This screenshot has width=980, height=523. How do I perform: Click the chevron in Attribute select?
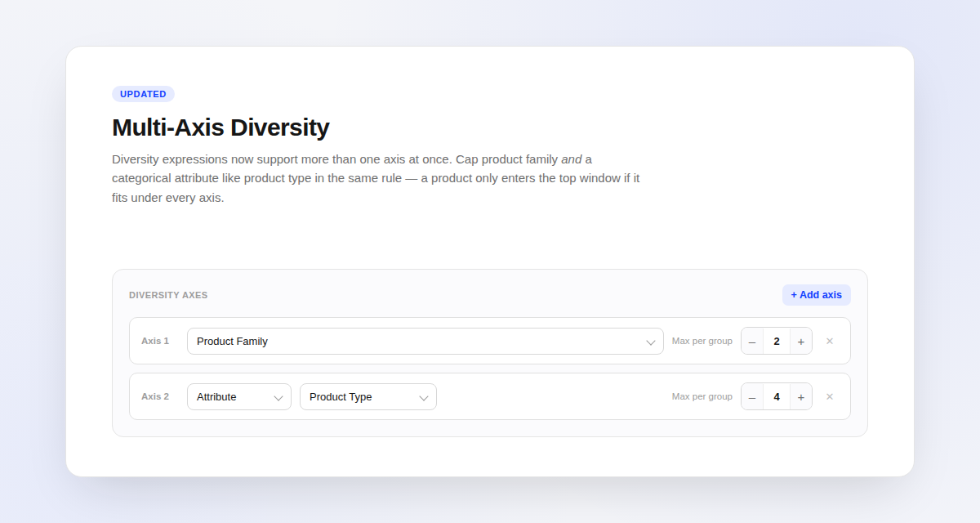278,398
